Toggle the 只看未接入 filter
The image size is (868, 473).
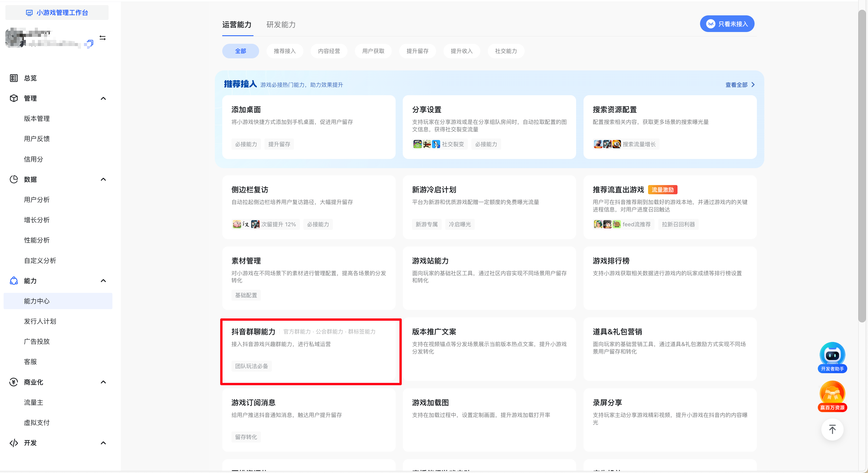pos(727,24)
